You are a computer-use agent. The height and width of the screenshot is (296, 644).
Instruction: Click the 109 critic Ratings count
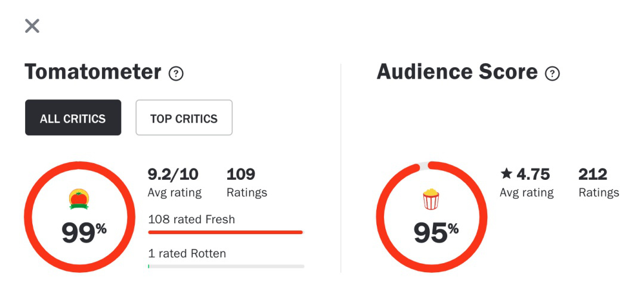point(241,175)
